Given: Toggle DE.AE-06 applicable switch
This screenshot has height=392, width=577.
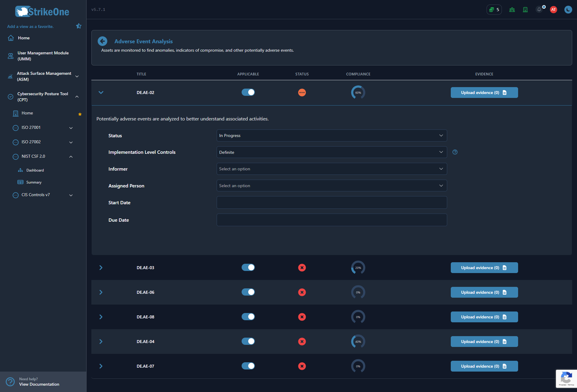Looking at the screenshot, I should (x=248, y=292).
